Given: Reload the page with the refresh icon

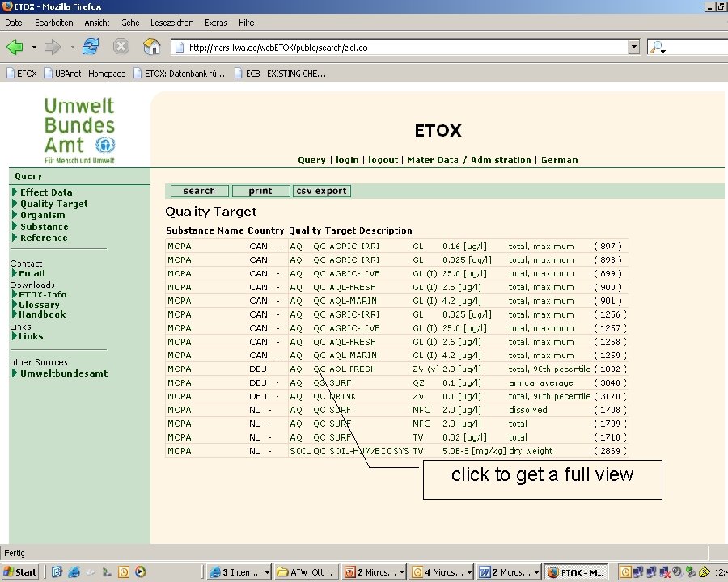Looking at the screenshot, I should pos(91,47).
